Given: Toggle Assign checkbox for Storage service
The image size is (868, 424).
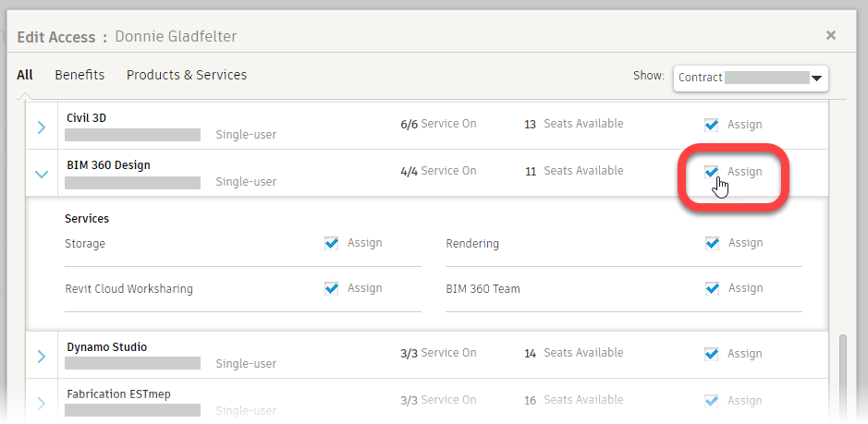Looking at the screenshot, I should click(x=332, y=243).
